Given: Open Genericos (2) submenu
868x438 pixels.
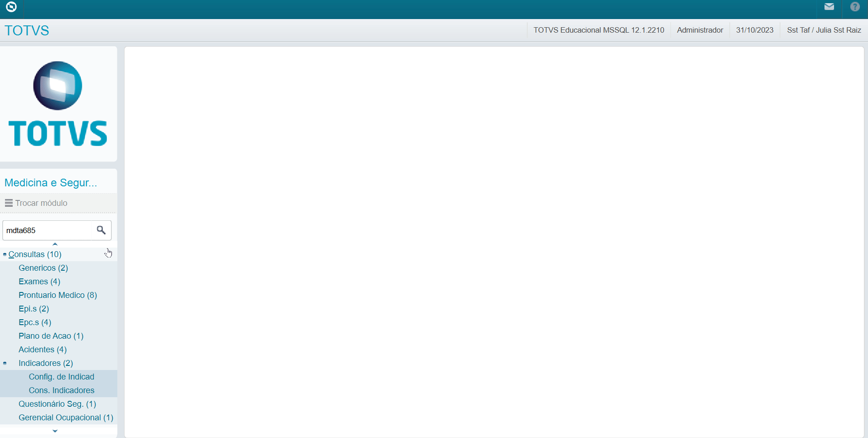Looking at the screenshot, I should click(x=43, y=268).
